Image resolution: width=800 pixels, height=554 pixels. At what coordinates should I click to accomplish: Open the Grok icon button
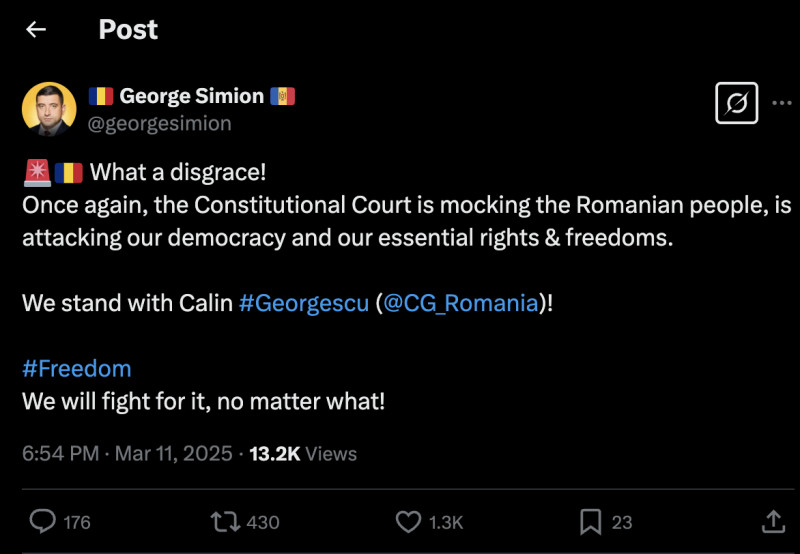[x=736, y=103]
